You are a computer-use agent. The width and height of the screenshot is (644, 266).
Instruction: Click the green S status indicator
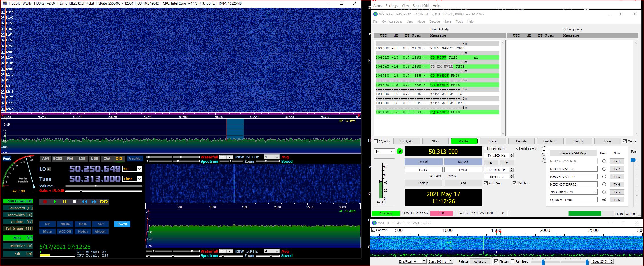point(399,152)
